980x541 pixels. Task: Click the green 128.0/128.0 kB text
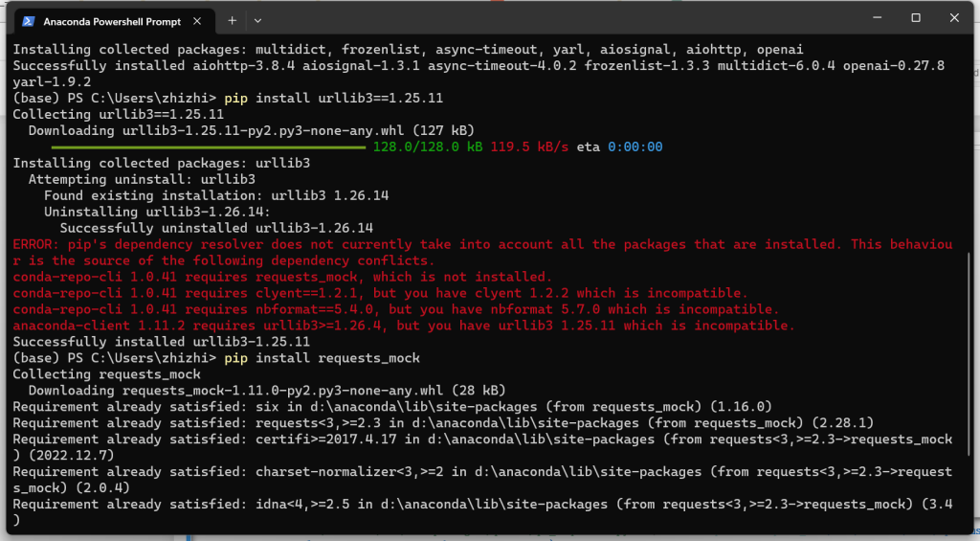428,147
